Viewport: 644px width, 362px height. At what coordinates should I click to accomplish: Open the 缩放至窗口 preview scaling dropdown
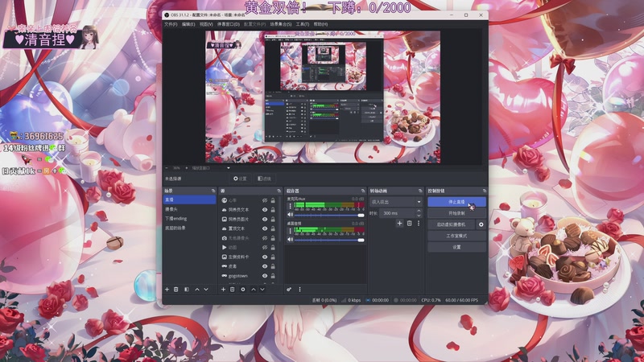[211, 168]
